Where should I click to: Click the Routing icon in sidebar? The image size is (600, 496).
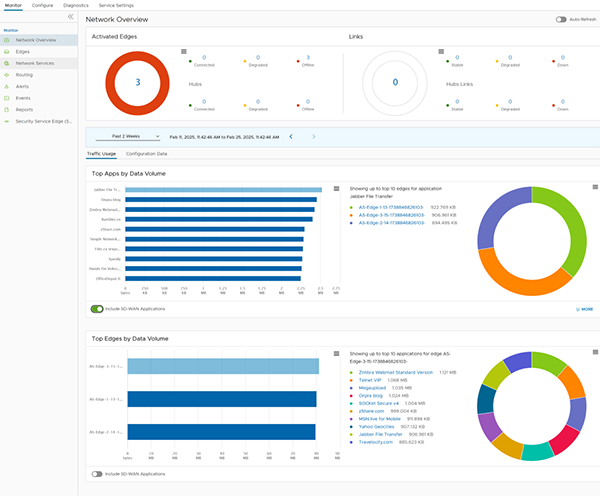7,75
